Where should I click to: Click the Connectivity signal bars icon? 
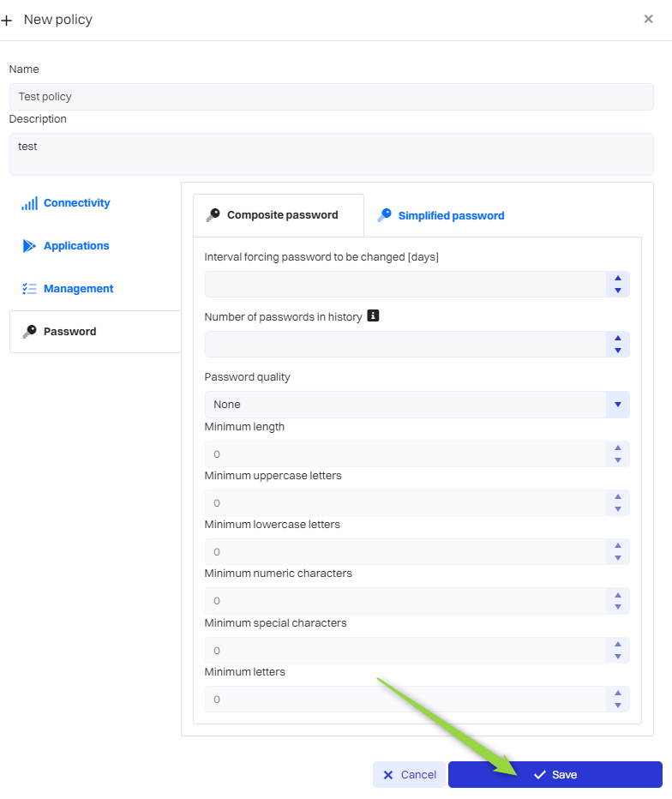[29, 203]
